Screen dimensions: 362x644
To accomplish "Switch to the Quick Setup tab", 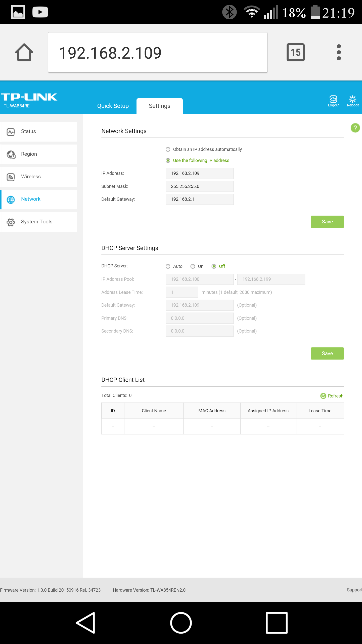I will pyautogui.click(x=113, y=106).
